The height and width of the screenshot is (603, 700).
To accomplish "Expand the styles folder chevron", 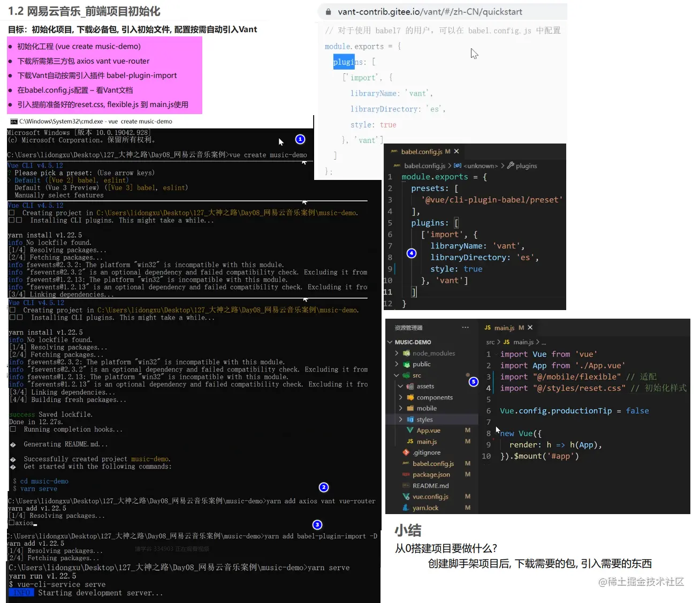I will coord(400,419).
